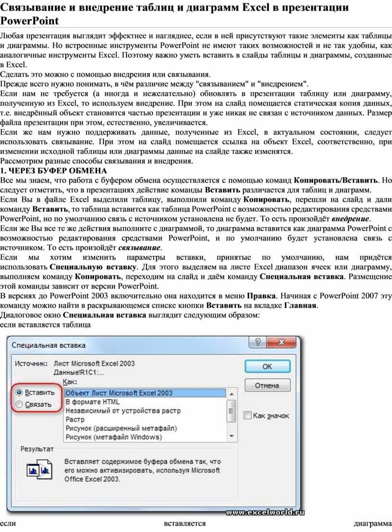Click the format list scroll up arrow
The height and width of the screenshot is (532, 392).
click(232, 394)
